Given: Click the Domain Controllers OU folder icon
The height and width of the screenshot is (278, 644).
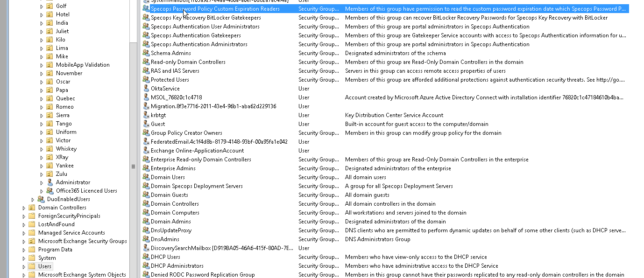Looking at the screenshot, I should coord(32,208).
